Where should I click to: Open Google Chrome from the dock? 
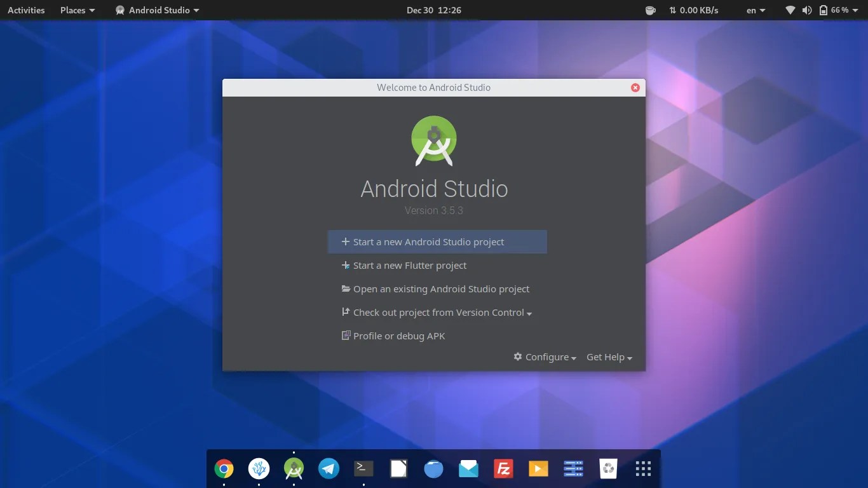coord(224,469)
